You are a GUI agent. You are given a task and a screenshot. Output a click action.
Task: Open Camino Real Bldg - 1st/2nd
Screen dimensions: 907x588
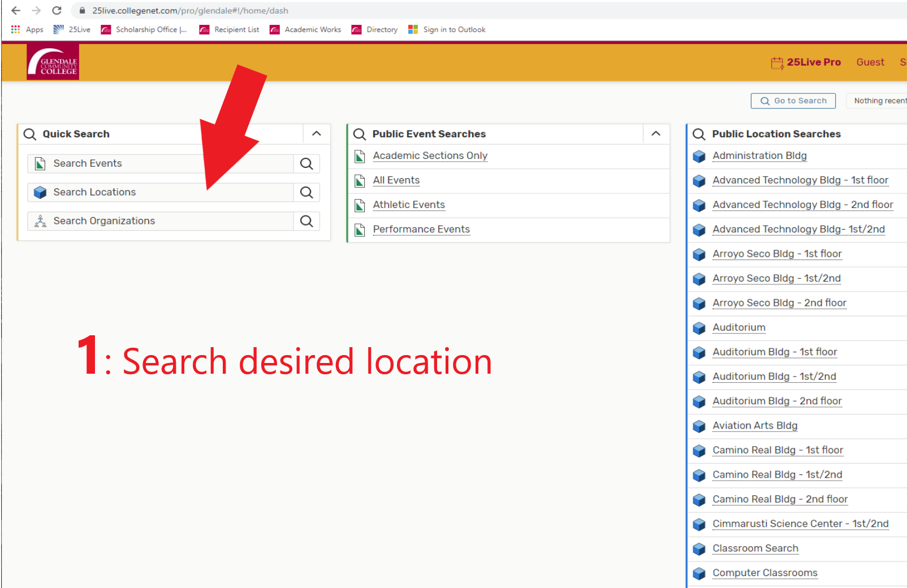[777, 475]
